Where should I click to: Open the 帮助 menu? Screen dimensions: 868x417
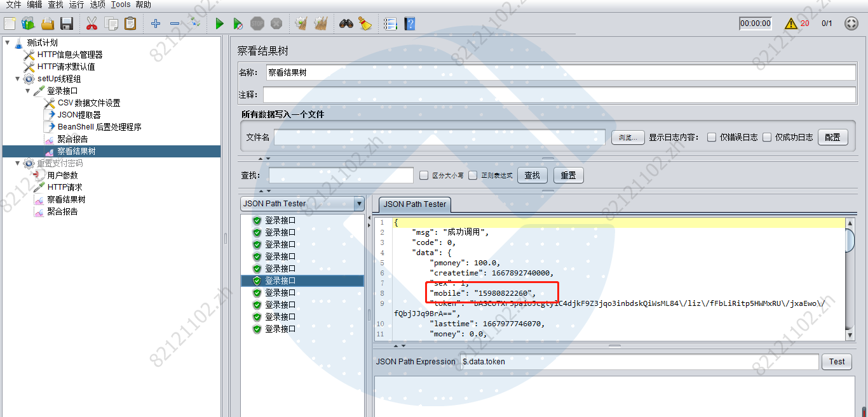coord(143,4)
